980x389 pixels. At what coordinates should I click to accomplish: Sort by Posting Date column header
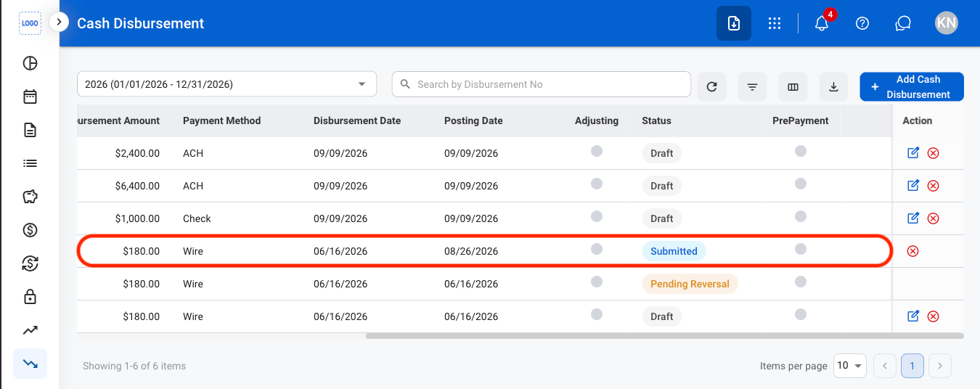473,120
